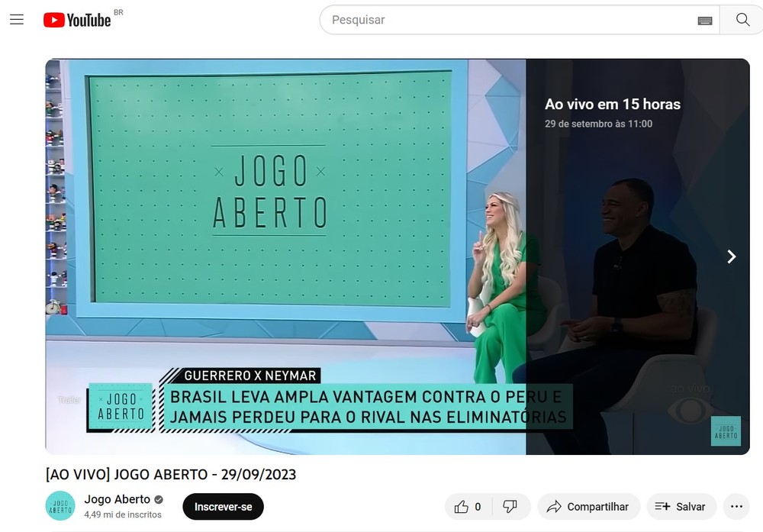Image resolution: width=763 pixels, height=532 pixels.
Task: Click the Jogo Aberto channel avatar
Action: pyautogui.click(x=60, y=506)
